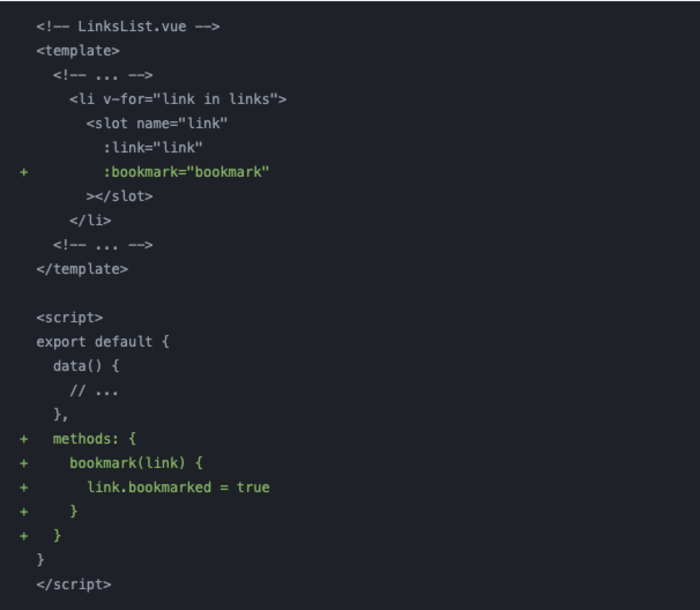This screenshot has width=700, height=610.
Task: Click the opening script tag
Action: [x=70, y=318]
